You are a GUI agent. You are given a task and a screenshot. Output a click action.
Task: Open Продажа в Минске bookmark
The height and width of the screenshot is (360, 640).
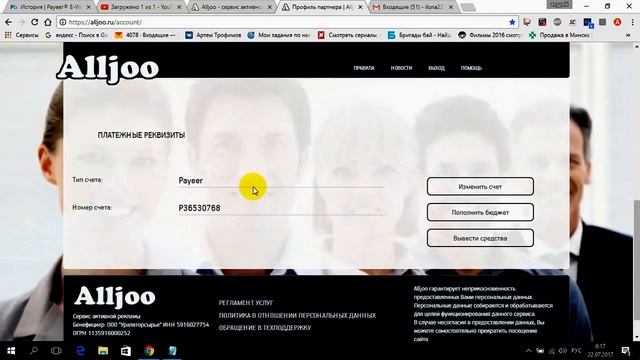tap(559, 36)
